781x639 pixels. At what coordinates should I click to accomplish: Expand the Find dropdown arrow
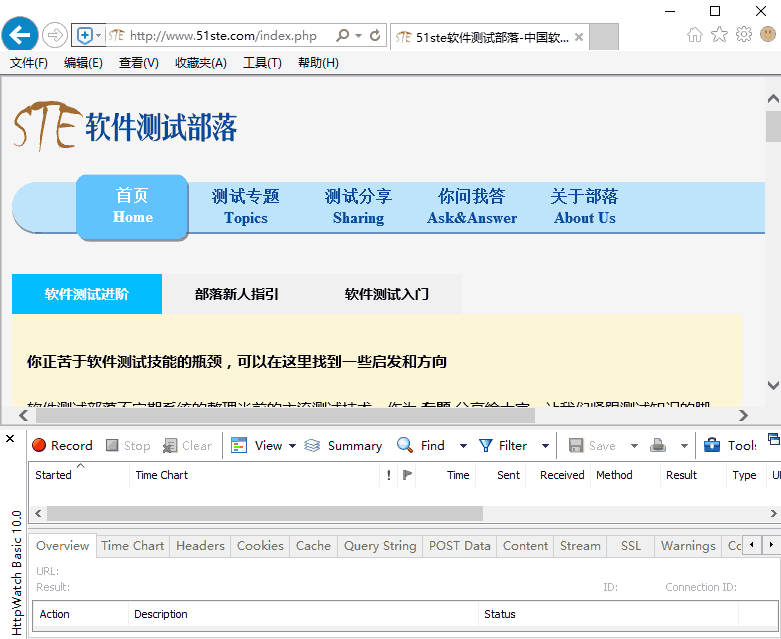coord(463,445)
